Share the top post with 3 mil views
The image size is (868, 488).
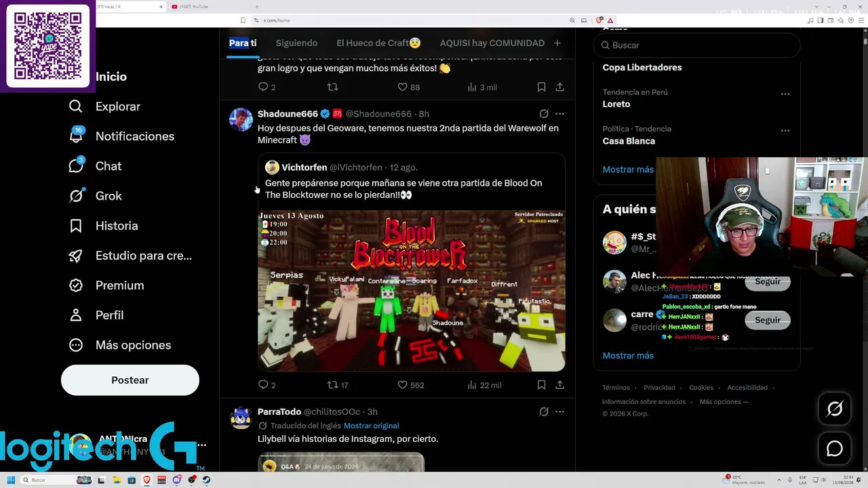(x=559, y=87)
